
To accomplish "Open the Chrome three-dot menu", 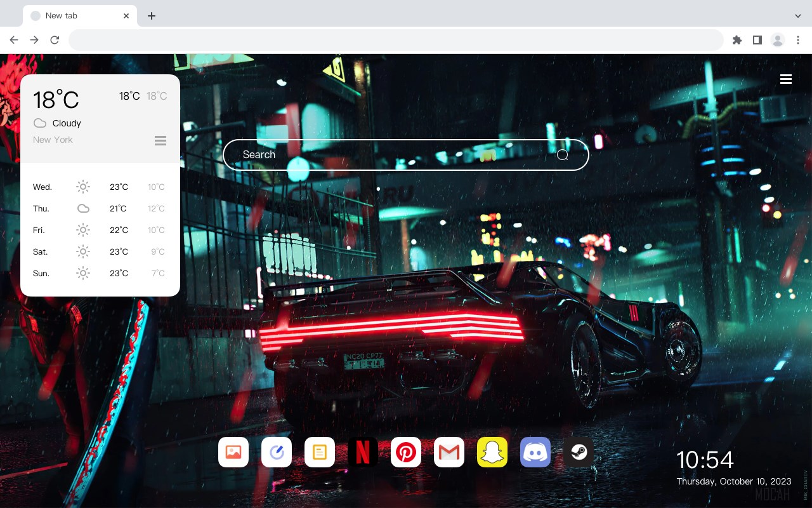I will 798,40.
